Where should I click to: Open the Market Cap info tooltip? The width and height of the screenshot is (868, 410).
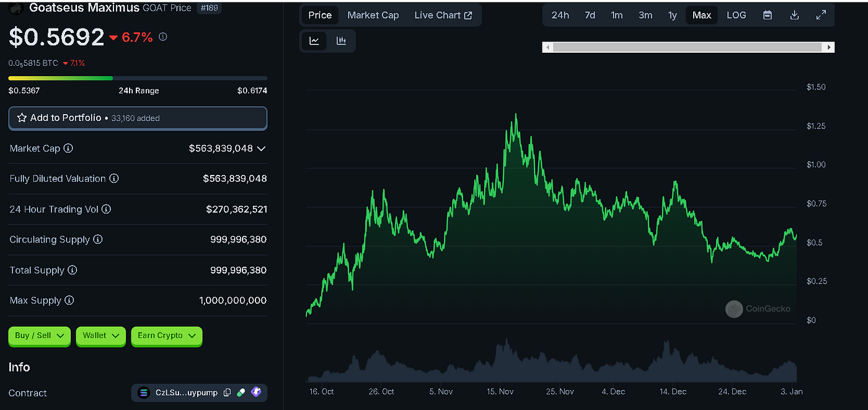[x=68, y=149]
